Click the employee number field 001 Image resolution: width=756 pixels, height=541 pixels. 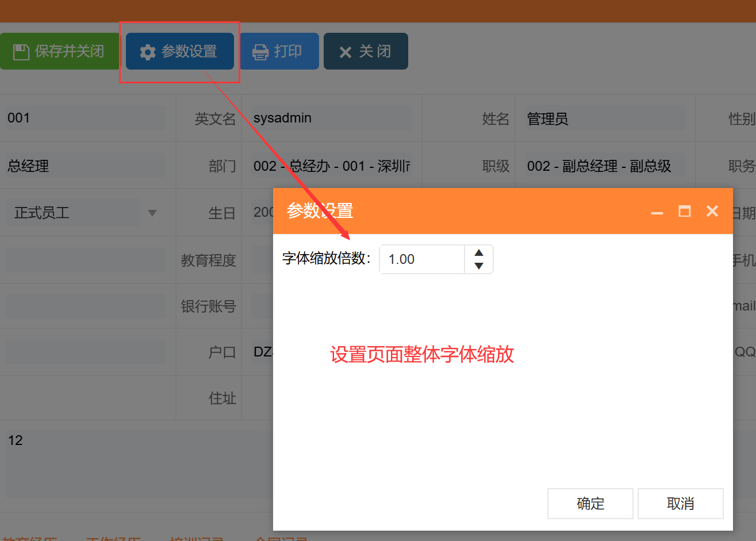click(85, 118)
